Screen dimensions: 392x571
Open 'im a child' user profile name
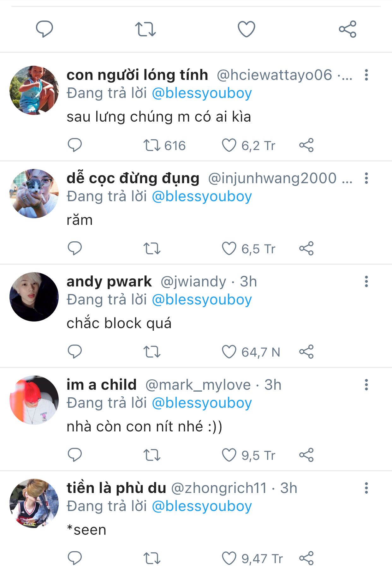[102, 385]
